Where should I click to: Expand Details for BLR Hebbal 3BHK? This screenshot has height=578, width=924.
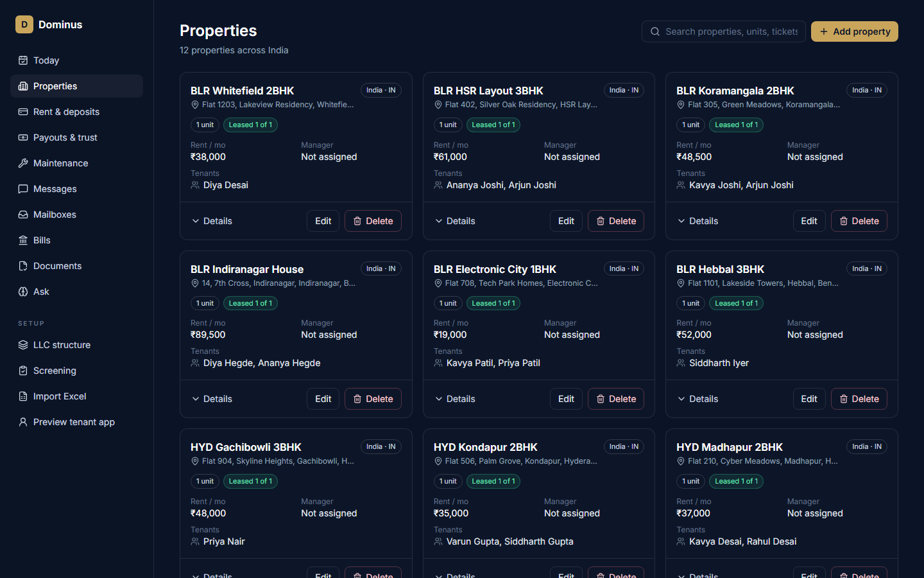pyautogui.click(x=697, y=399)
